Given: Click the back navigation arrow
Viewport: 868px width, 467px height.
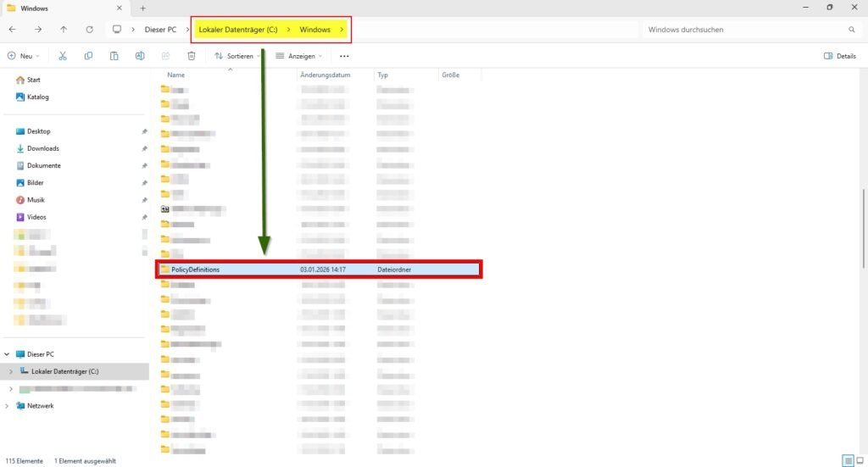Looking at the screenshot, I should tap(12, 30).
